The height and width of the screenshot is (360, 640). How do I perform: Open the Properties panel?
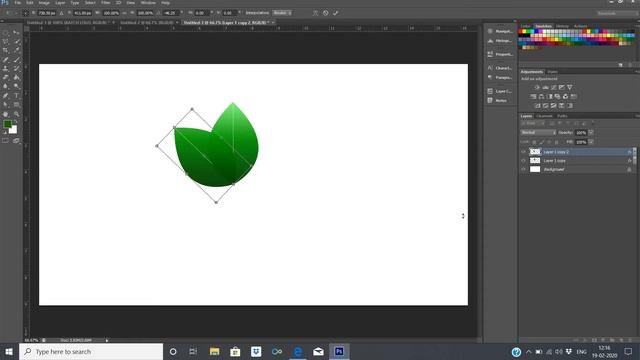tap(500, 54)
